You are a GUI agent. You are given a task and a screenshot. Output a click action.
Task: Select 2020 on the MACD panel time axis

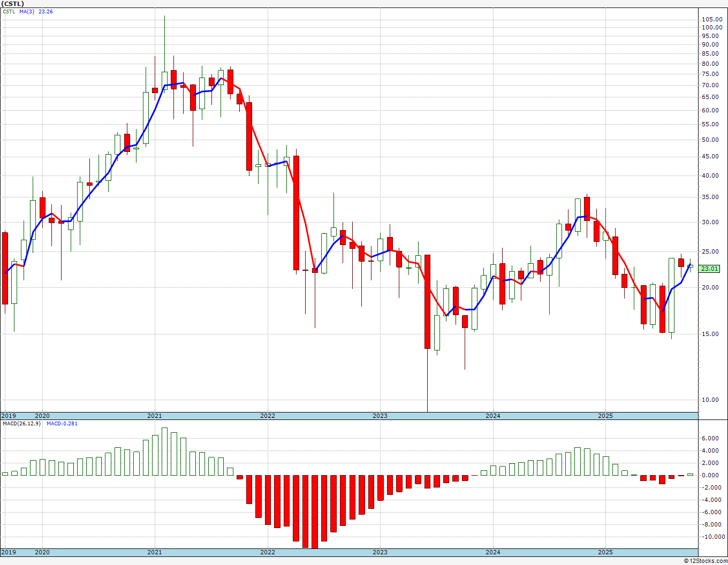pyautogui.click(x=42, y=552)
